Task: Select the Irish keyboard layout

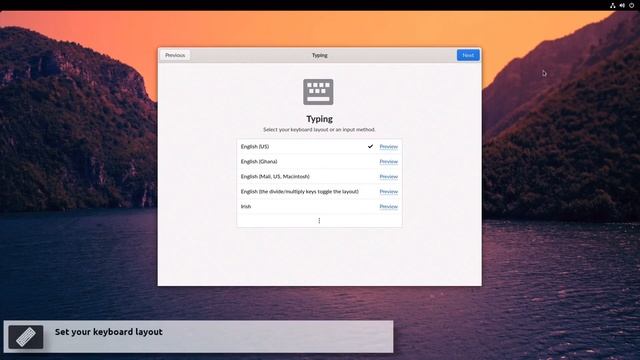Action: click(x=319, y=207)
